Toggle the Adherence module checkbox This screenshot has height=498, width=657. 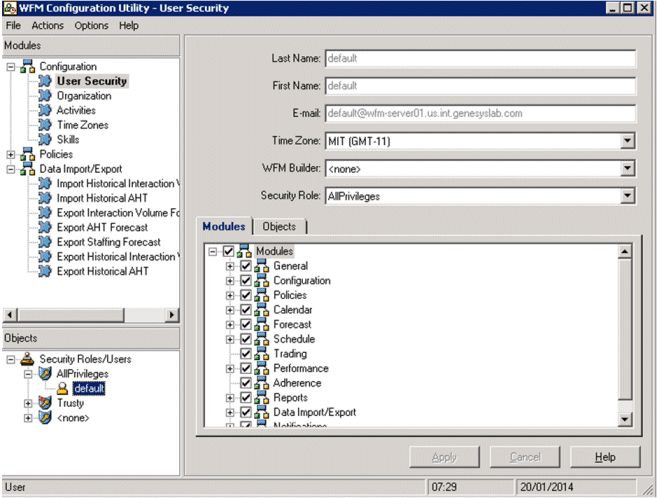(246, 383)
